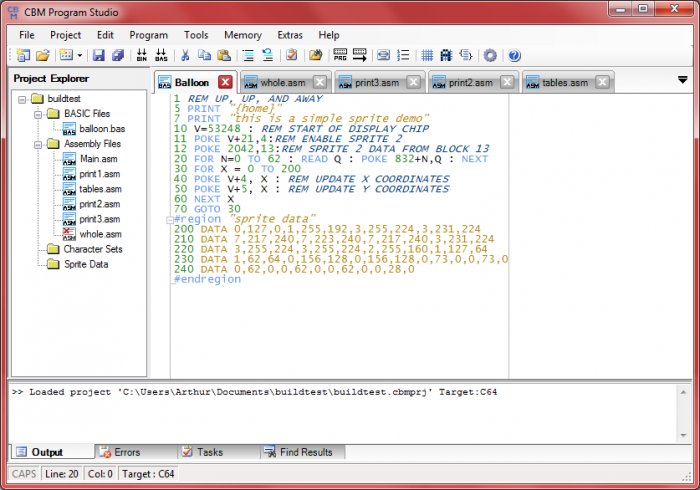Click the new file toolbar icon
Viewport: 700px width, 490px height.
click(66, 55)
